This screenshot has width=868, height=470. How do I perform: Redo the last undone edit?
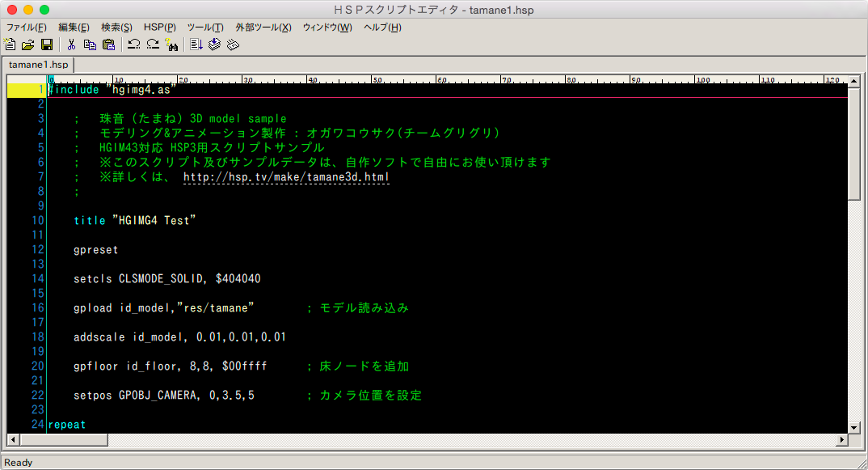153,44
